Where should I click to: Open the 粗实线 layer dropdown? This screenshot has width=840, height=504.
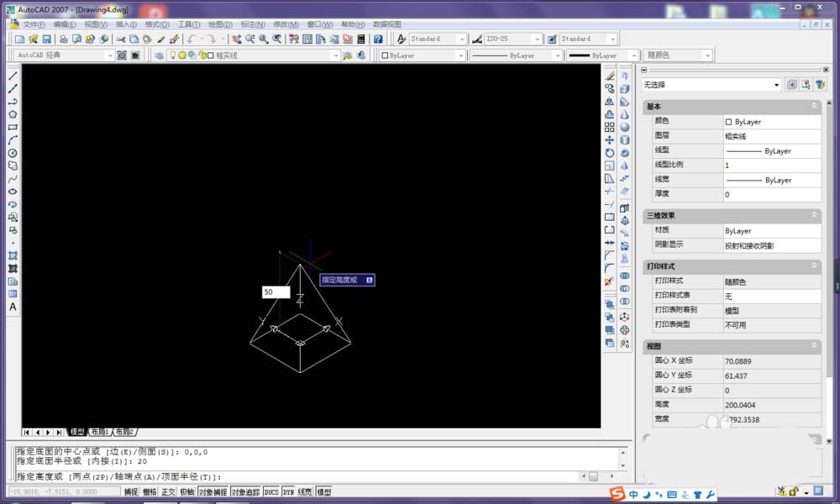[x=336, y=55]
